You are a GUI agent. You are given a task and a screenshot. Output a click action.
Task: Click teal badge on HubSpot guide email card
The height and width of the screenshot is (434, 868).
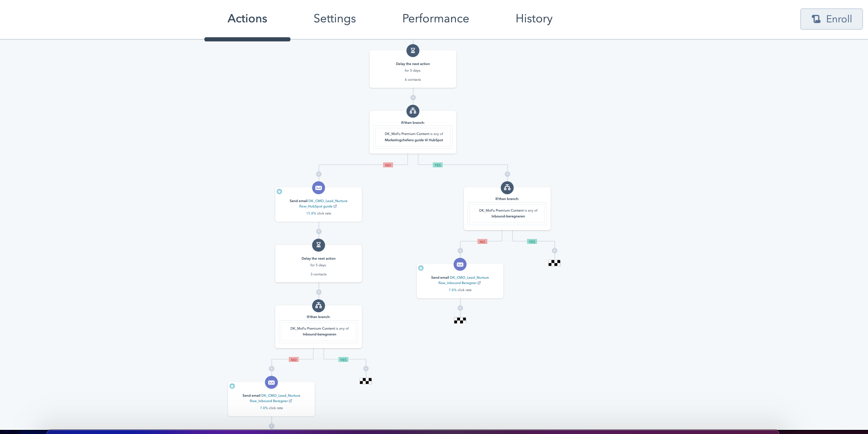tap(279, 191)
